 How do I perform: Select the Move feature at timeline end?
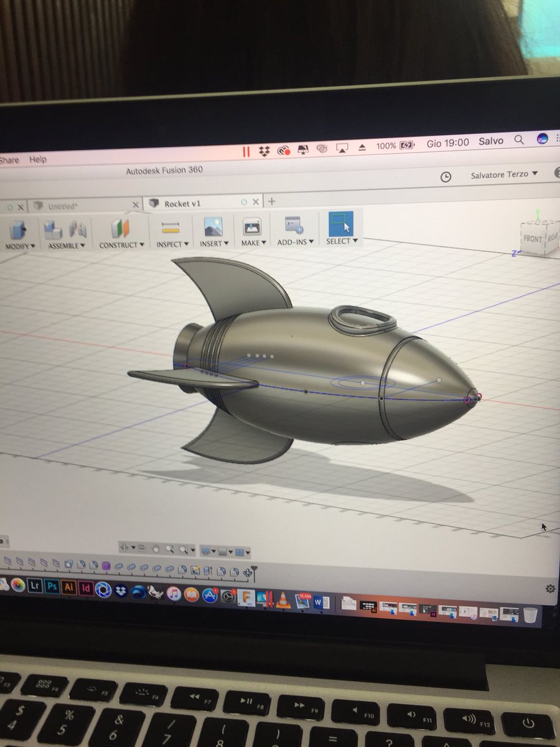(247, 571)
